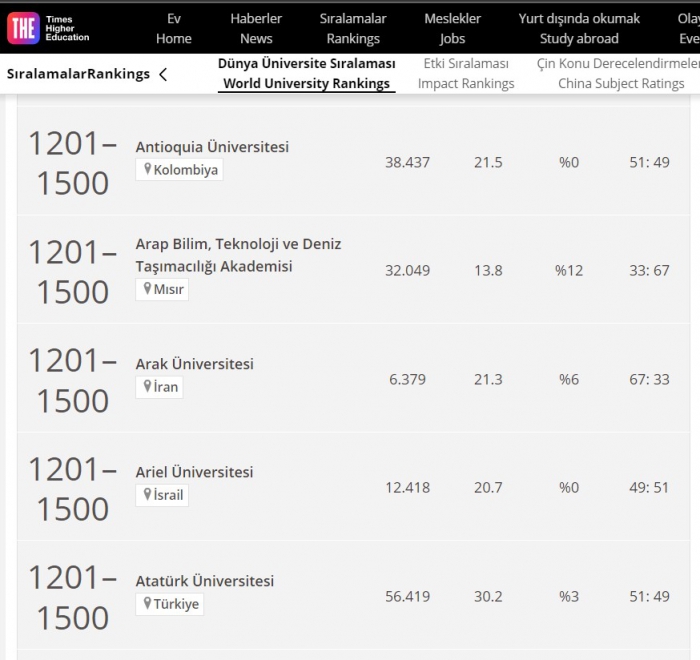This screenshot has height=660, width=700.
Task: Click the 6.379 student count value
Action: [x=408, y=379]
